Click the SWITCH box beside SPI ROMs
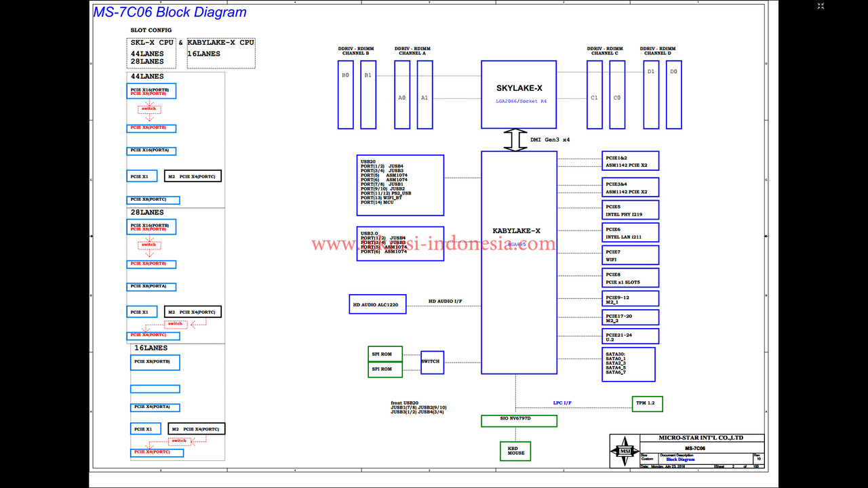Image resolution: width=868 pixels, height=488 pixels. click(x=431, y=361)
